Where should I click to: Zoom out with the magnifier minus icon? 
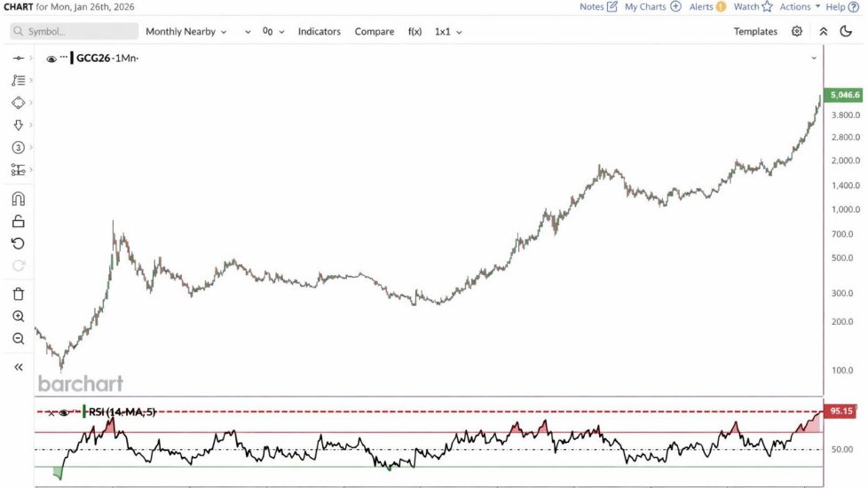[18, 339]
